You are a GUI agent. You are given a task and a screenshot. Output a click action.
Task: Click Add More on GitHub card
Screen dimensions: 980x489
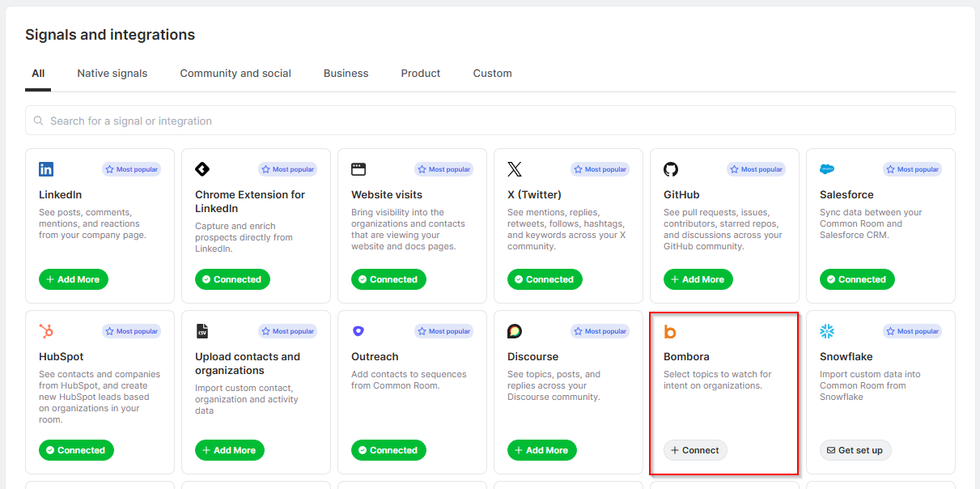698,279
